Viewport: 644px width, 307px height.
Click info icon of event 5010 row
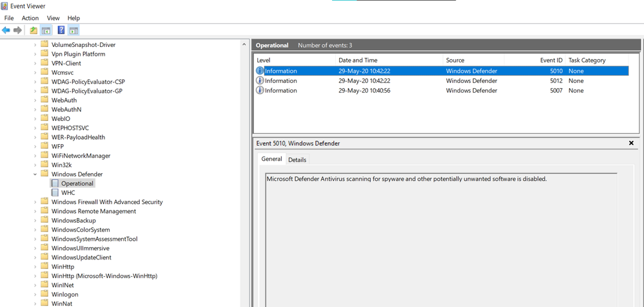[260, 71]
